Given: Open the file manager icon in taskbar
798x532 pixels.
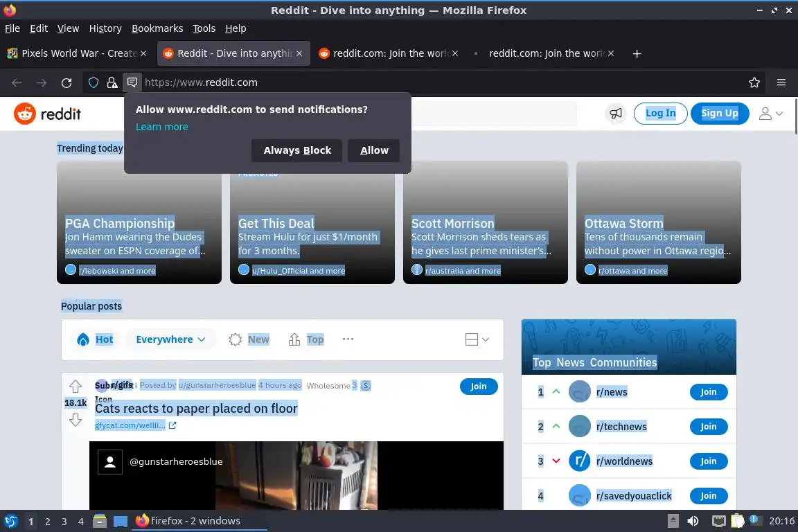Looking at the screenshot, I should pyautogui.click(x=100, y=521).
